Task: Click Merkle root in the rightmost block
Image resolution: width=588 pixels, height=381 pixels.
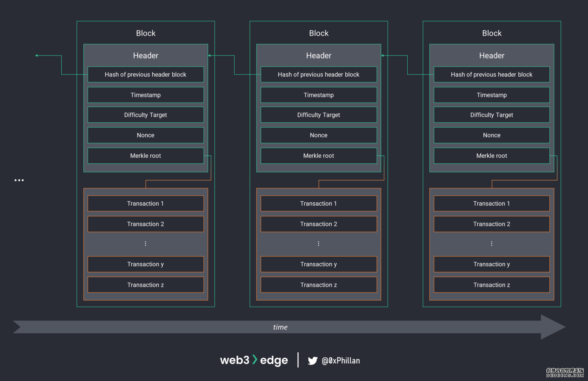Action: 492,156
